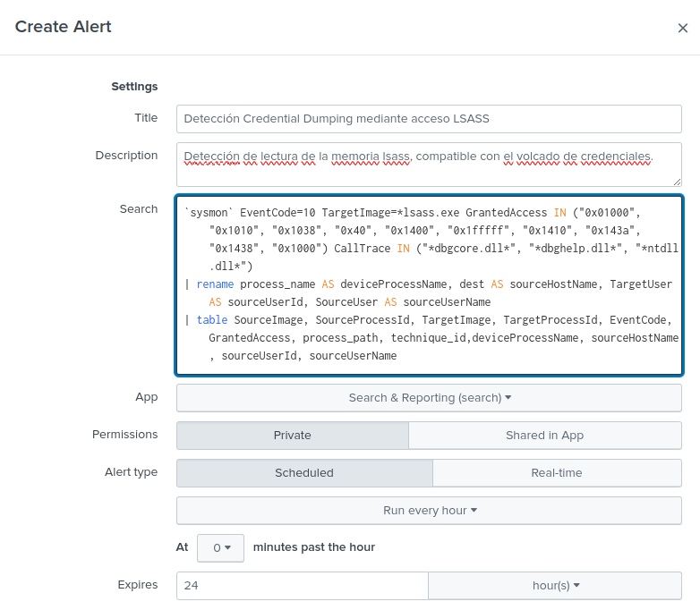Click the 'Settings' section heading
This screenshot has height=610, width=700.
(x=134, y=87)
